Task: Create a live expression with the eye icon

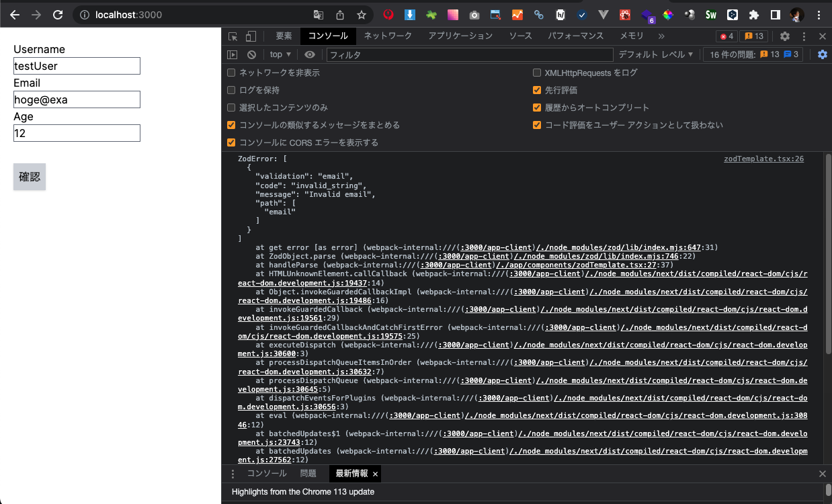Action: [309, 54]
